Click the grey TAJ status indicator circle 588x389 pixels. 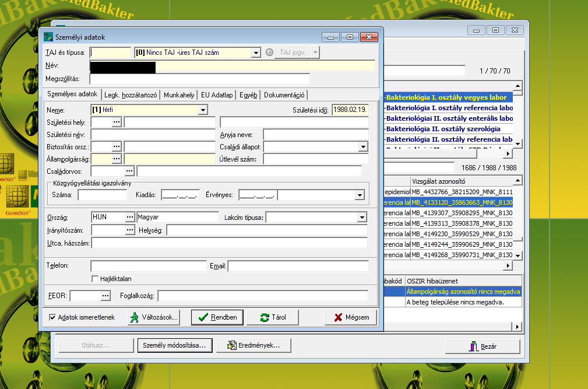click(269, 52)
